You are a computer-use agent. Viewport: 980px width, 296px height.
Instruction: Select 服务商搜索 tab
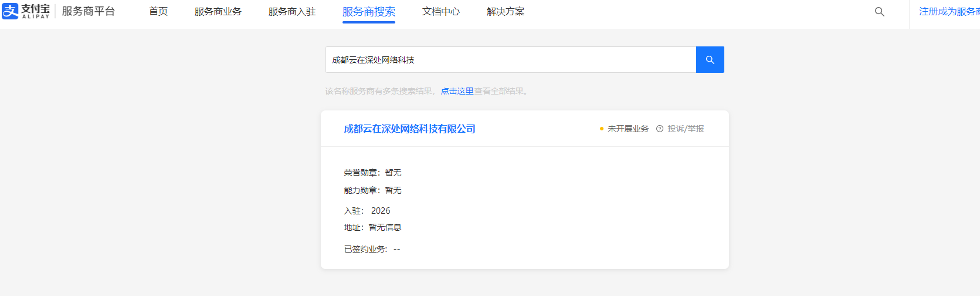369,12
